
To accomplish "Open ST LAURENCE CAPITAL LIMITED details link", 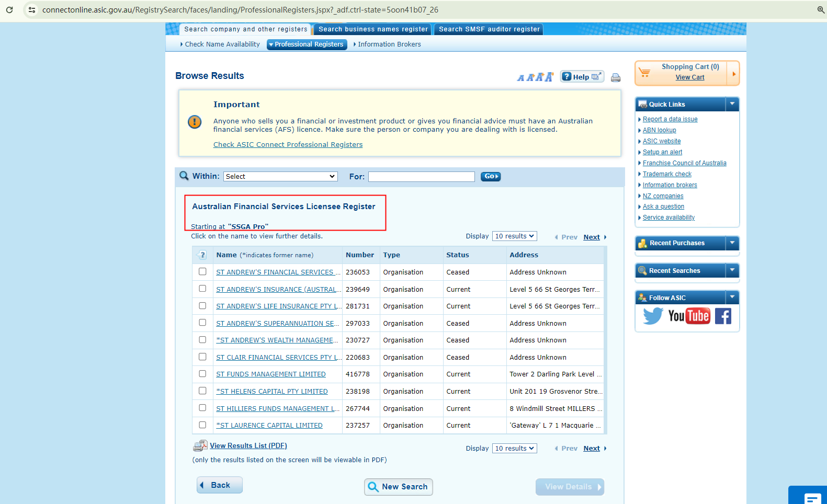I will 269,426.
